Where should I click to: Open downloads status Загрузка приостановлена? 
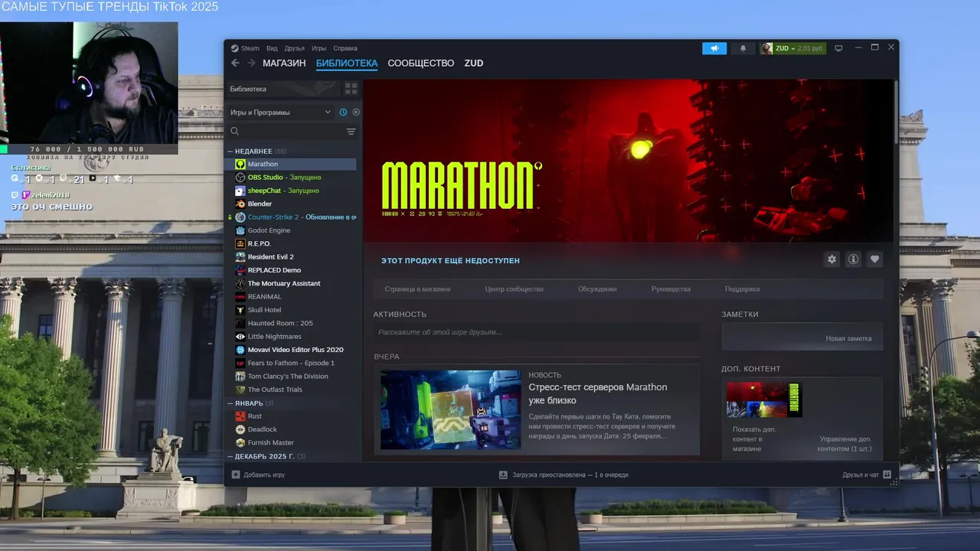tap(563, 474)
